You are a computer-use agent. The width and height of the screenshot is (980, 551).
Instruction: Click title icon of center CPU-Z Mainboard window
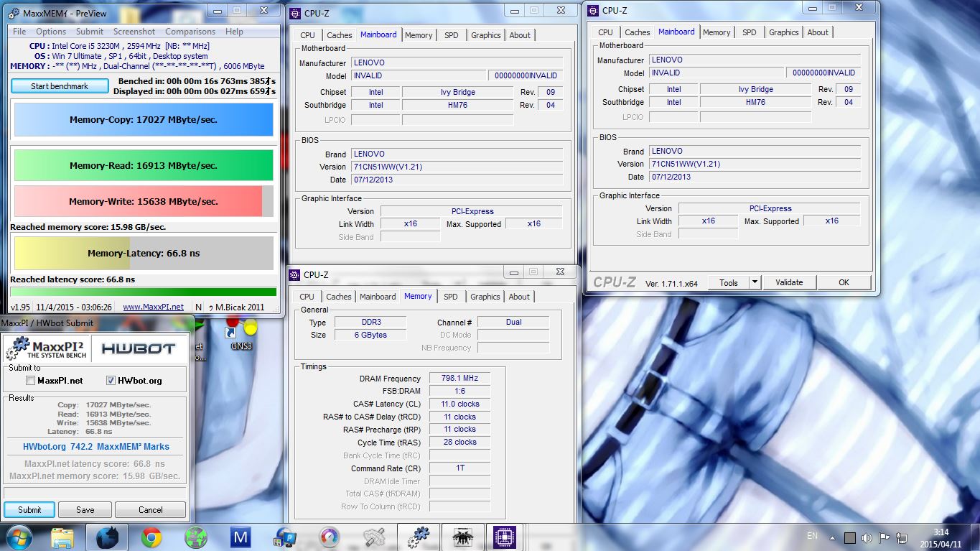click(296, 13)
